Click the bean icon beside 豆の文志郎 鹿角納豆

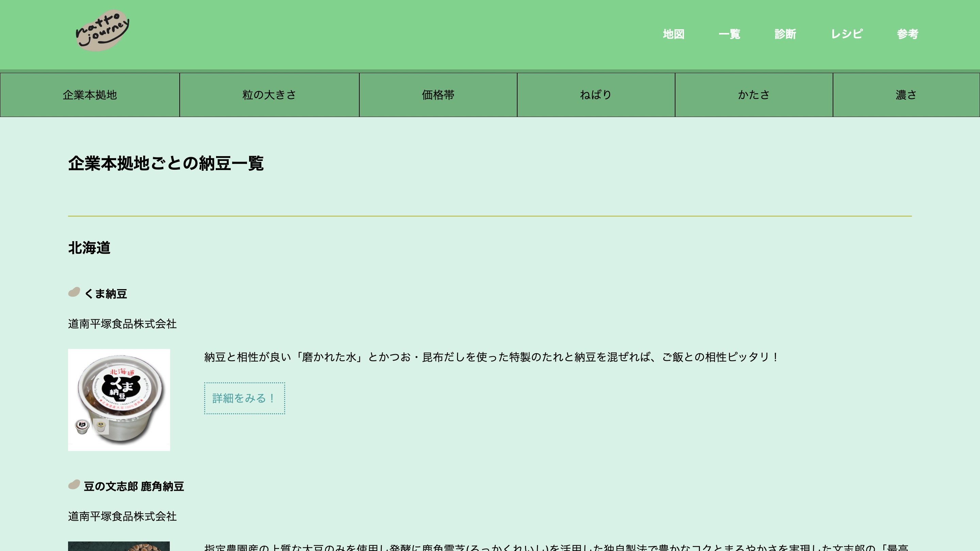(74, 486)
